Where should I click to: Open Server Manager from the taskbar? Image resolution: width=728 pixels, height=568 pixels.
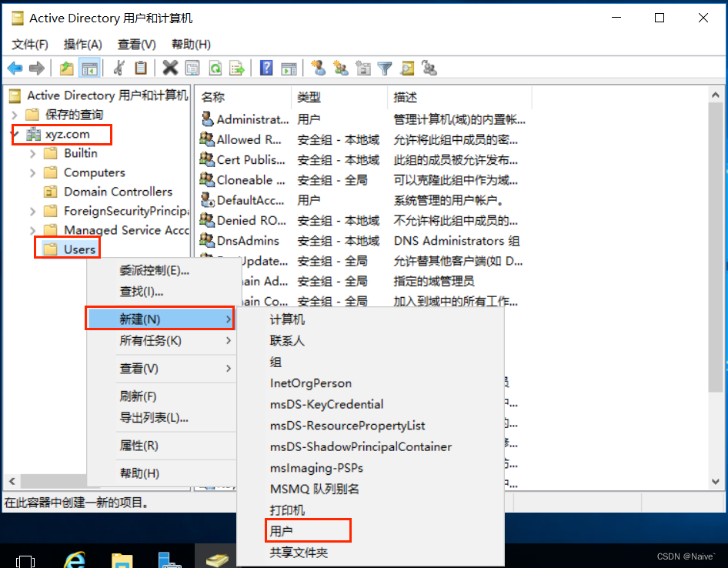pyautogui.click(x=169, y=560)
